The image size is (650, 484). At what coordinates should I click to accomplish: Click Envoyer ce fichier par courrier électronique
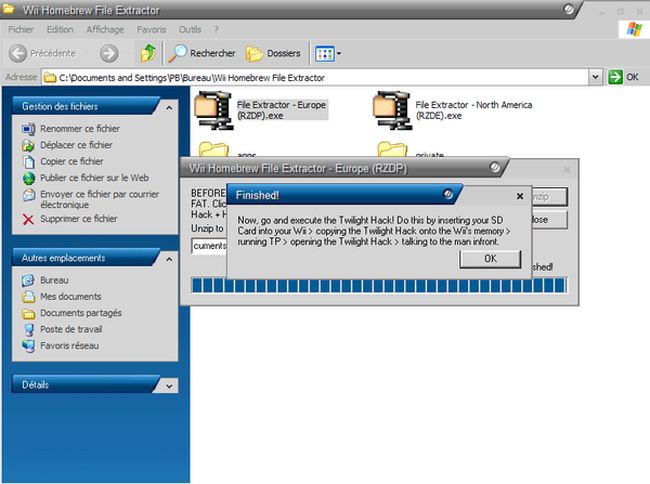(x=99, y=199)
